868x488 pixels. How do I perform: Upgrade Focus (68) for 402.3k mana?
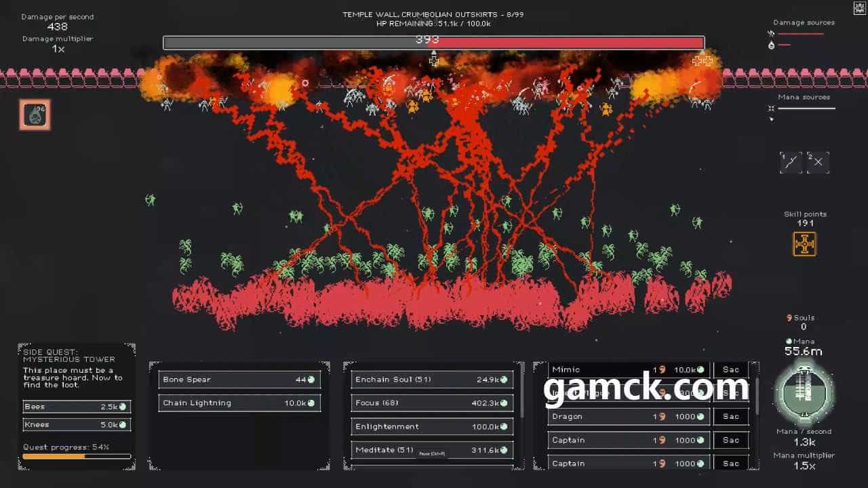coord(431,403)
